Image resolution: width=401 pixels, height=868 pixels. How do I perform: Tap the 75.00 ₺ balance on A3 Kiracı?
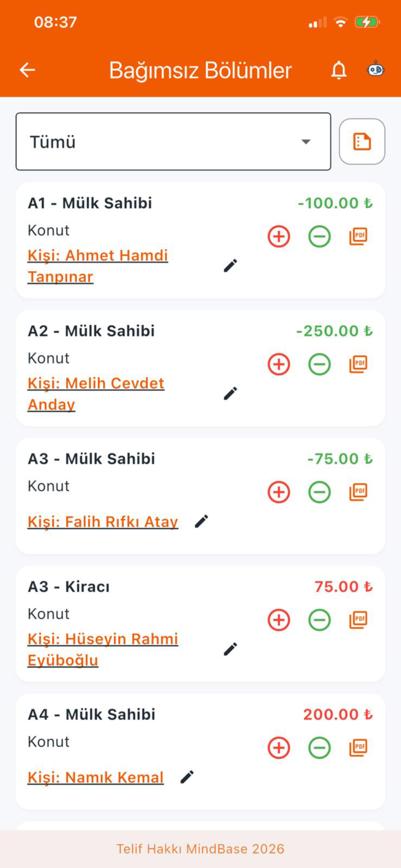tap(344, 587)
